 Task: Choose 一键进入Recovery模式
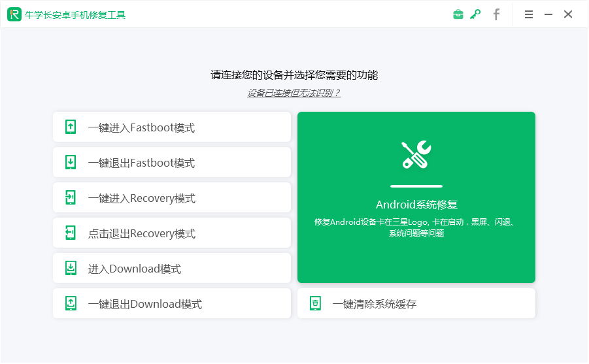click(x=172, y=197)
